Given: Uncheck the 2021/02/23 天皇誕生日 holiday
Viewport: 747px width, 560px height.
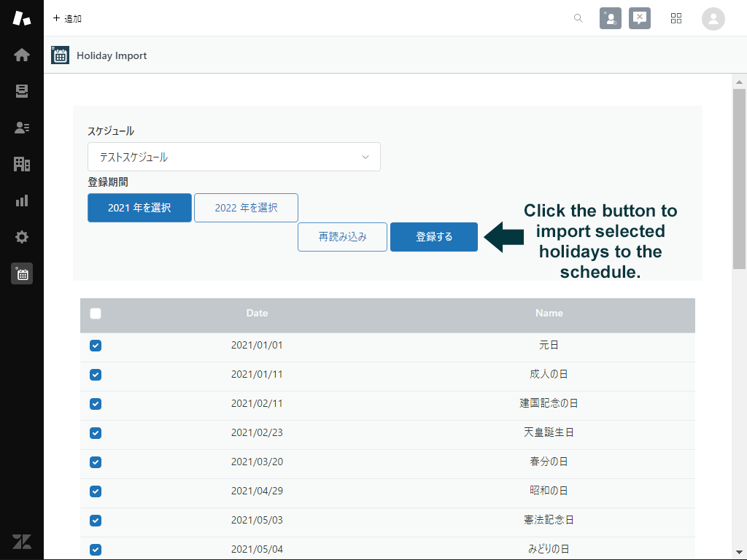Looking at the screenshot, I should (96, 433).
